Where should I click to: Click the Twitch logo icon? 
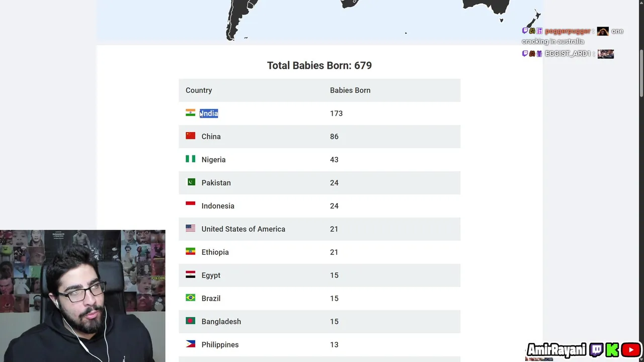pos(597,350)
